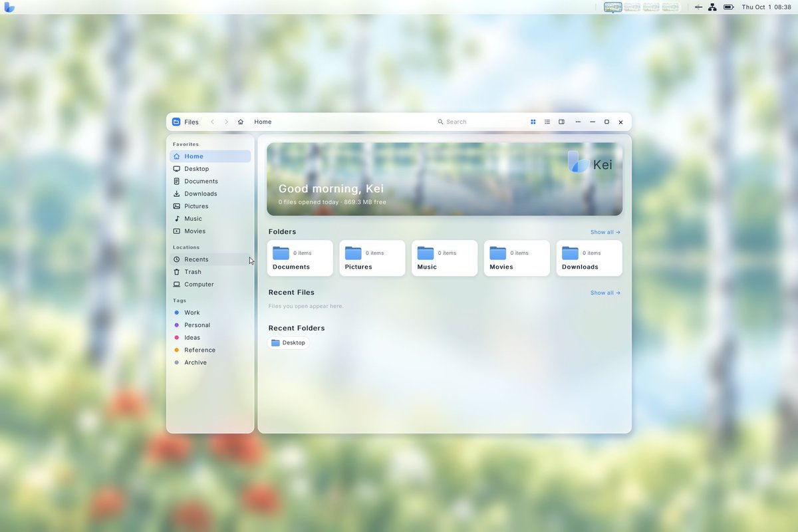Open the Movies folder card
Image resolution: width=798 pixels, height=532 pixels.
click(x=517, y=258)
